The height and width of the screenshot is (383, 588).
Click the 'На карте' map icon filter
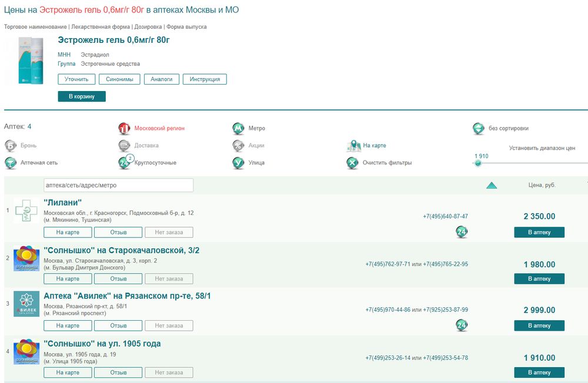click(353, 146)
